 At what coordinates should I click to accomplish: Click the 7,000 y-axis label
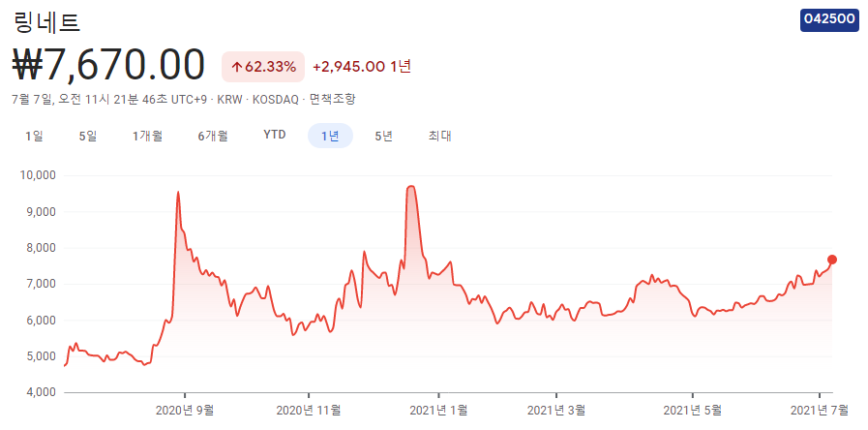tap(41, 285)
